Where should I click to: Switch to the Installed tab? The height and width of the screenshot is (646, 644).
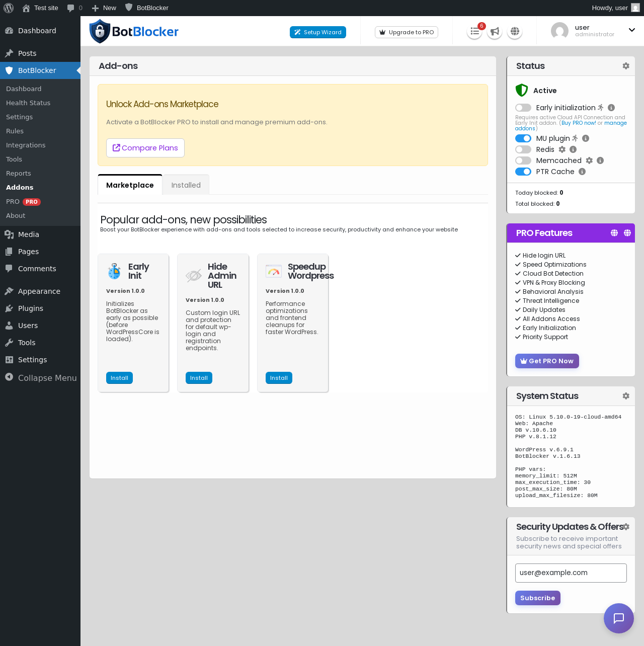[186, 185]
